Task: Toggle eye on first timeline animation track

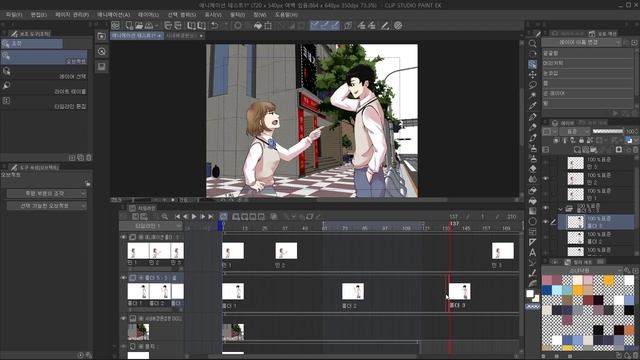Action: pyautogui.click(x=123, y=237)
